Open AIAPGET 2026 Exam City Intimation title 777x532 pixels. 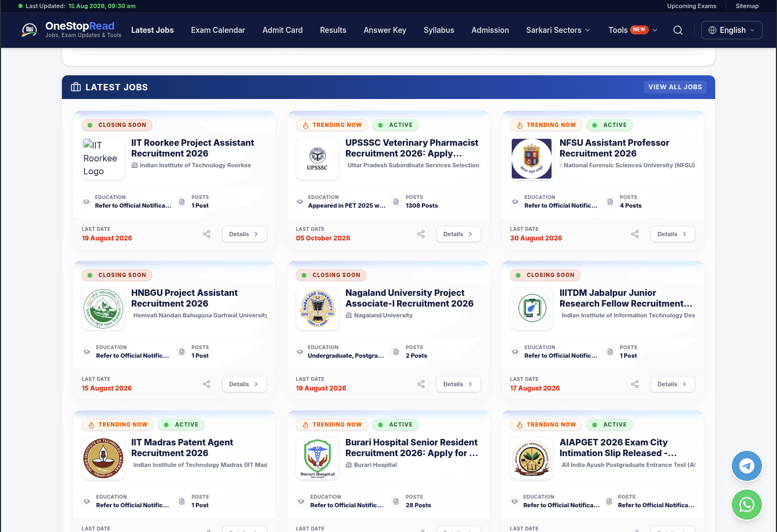pos(618,448)
